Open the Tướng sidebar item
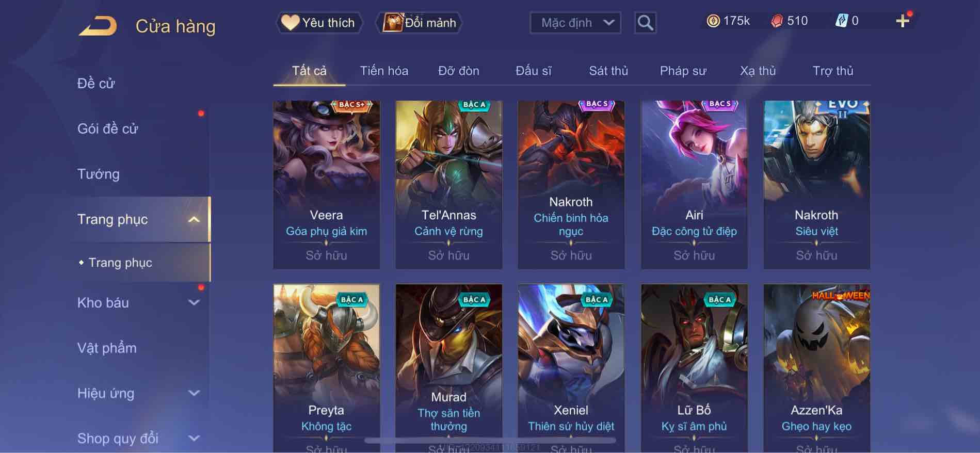 point(98,174)
